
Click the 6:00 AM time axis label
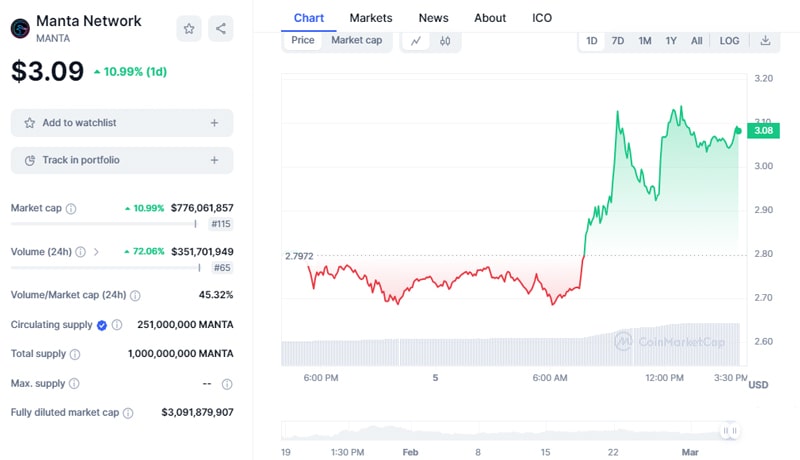[549, 378]
